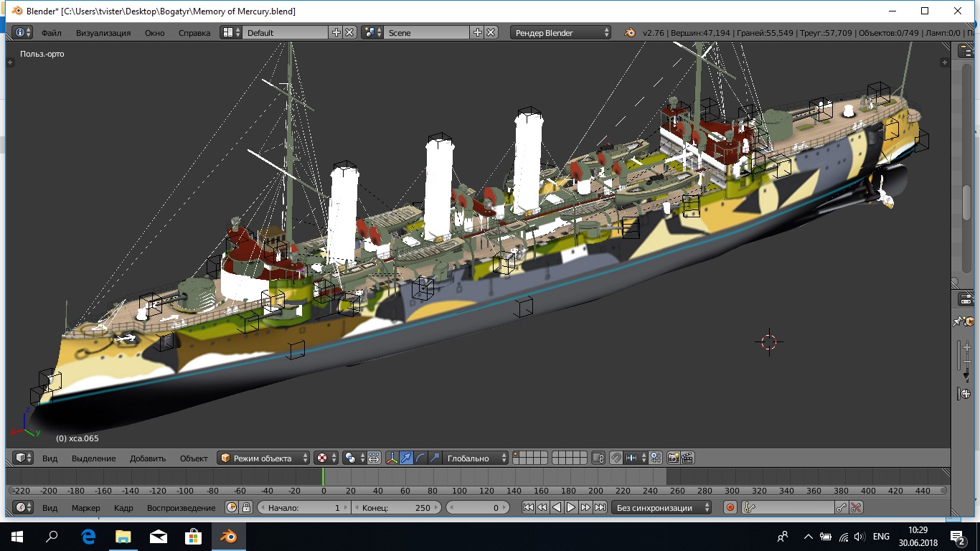
Task: Toggle the snap magnet icon
Action: point(616,458)
